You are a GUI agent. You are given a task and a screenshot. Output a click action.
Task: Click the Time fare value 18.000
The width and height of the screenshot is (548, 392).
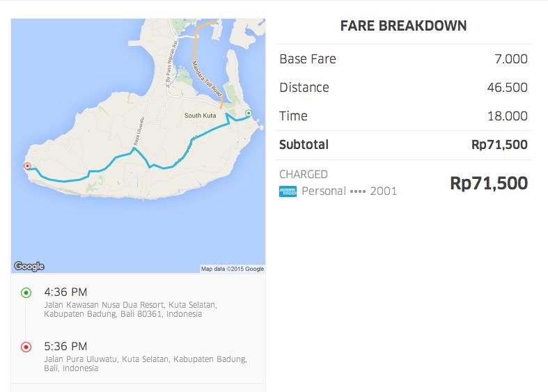(x=507, y=116)
